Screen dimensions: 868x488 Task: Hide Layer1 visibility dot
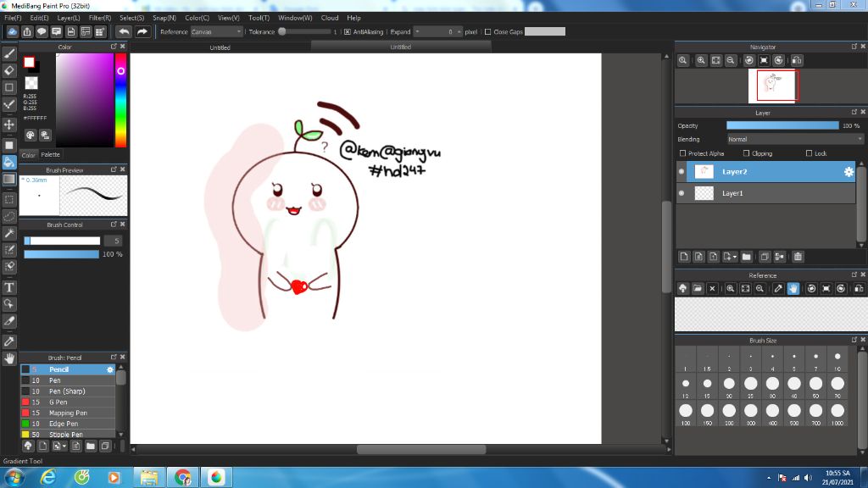click(x=682, y=193)
